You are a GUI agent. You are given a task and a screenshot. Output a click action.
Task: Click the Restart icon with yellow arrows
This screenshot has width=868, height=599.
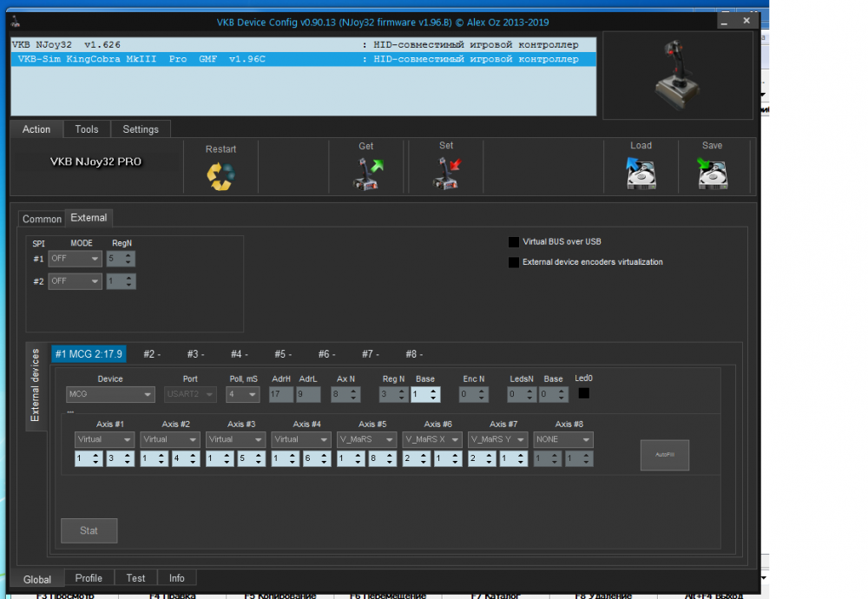[220, 176]
